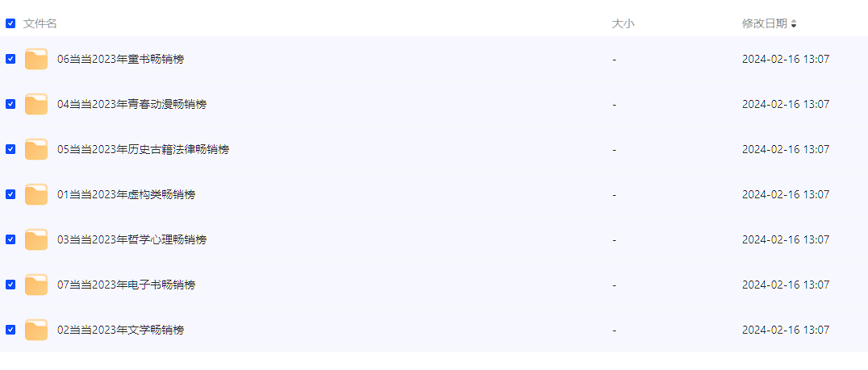Click folder icon for 05当当2023年历史古籍法律畅销榜
This screenshot has height=370, width=868.
[36, 149]
